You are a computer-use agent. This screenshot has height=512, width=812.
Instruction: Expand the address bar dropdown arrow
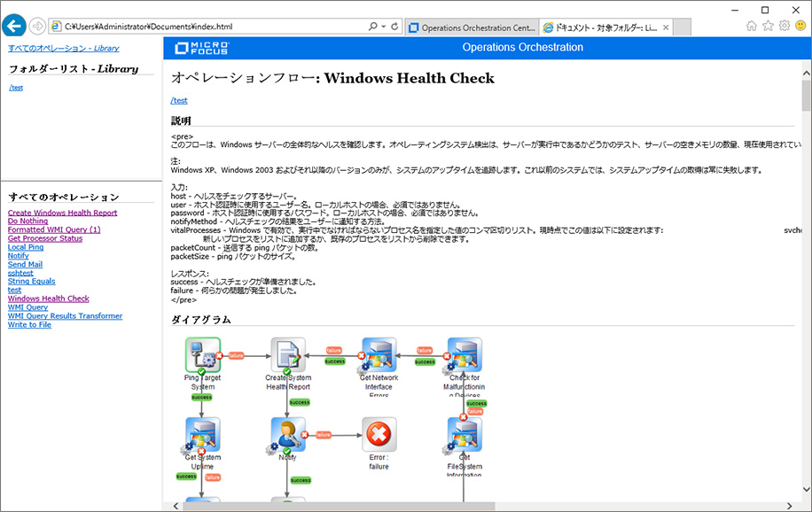383,27
